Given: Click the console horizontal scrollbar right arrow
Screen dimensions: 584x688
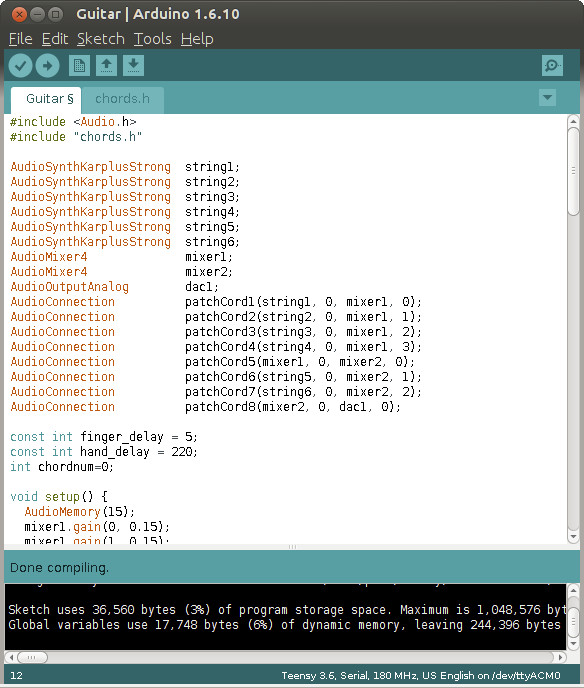Looking at the screenshot, I should [x=560, y=657].
